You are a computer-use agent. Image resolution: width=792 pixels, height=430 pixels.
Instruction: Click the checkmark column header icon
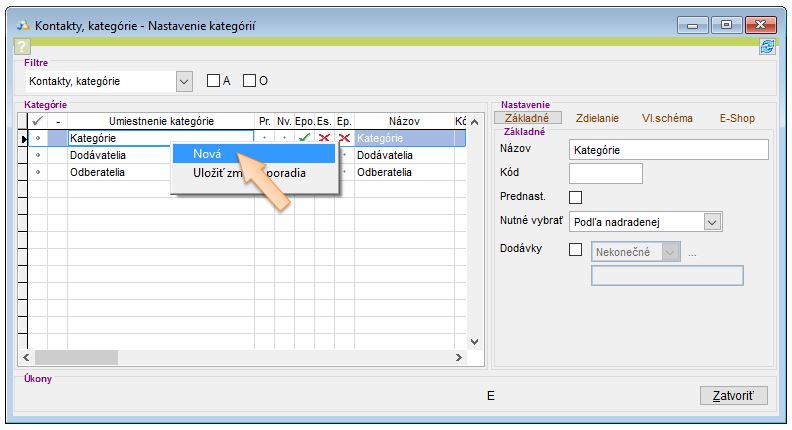pos(38,121)
